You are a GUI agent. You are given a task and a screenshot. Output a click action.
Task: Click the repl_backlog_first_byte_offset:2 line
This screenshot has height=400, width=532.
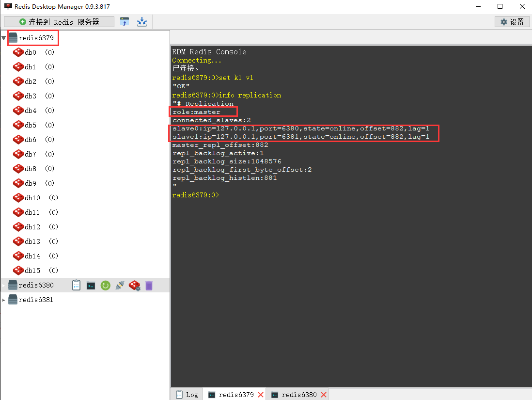tap(242, 170)
